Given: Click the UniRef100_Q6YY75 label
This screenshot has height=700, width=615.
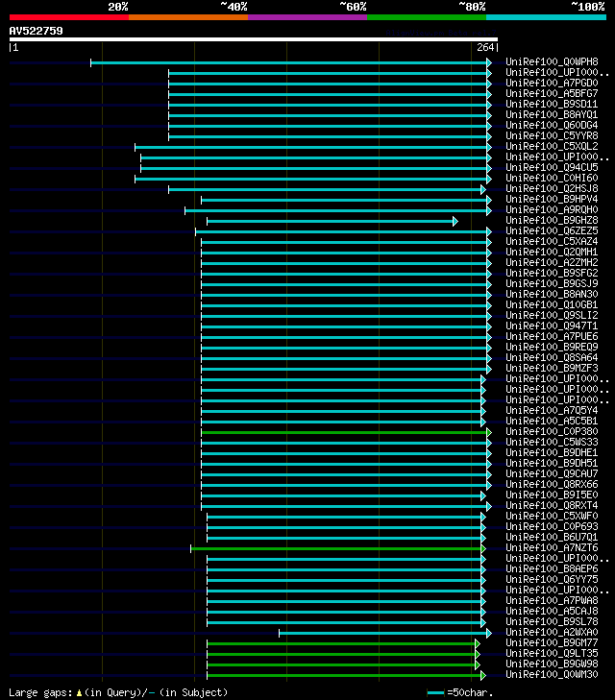Looking at the screenshot, I should [552, 579].
